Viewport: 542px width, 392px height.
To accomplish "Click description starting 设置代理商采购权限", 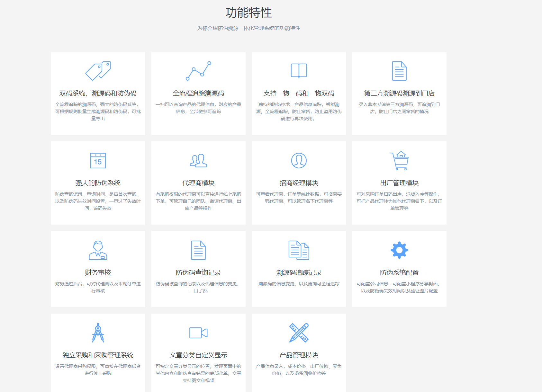I will (98, 370).
